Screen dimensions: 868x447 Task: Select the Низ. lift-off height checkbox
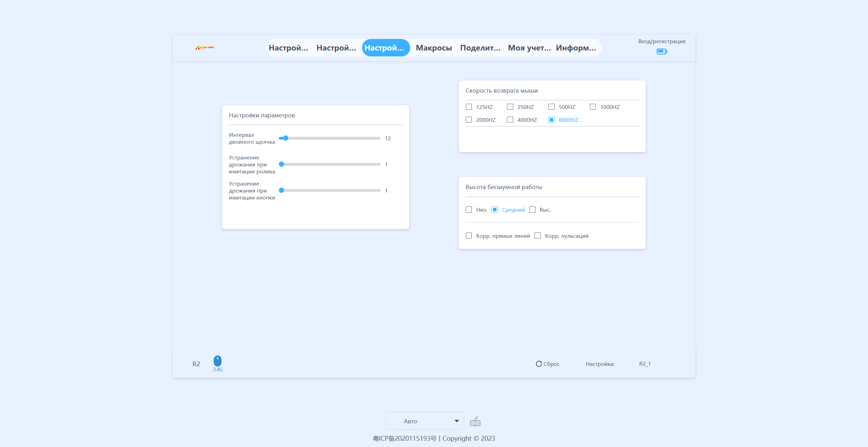469,210
